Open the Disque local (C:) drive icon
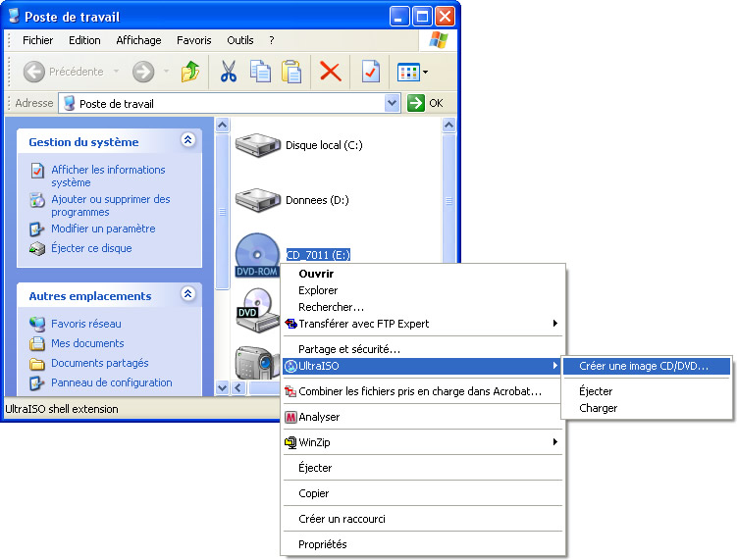Image resolution: width=737 pixels, height=560 pixels. pyautogui.click(x=258, y=145)
